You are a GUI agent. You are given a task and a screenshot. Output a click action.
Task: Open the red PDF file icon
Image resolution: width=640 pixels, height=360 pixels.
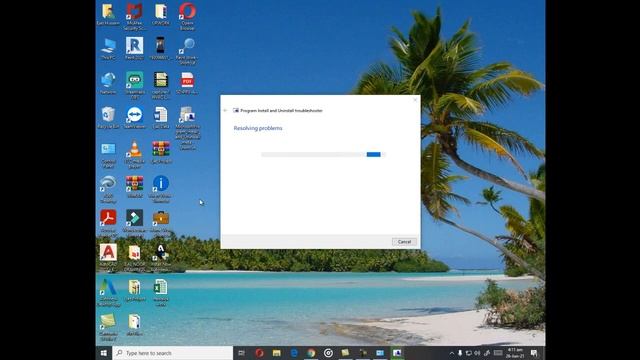(x=187, y=83)
